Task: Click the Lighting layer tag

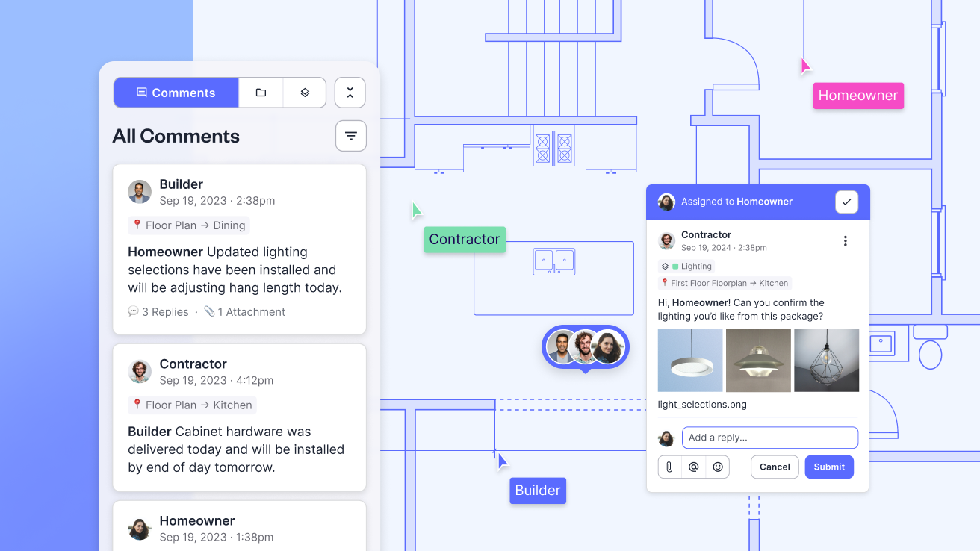Action: click(x=686, y=266)
